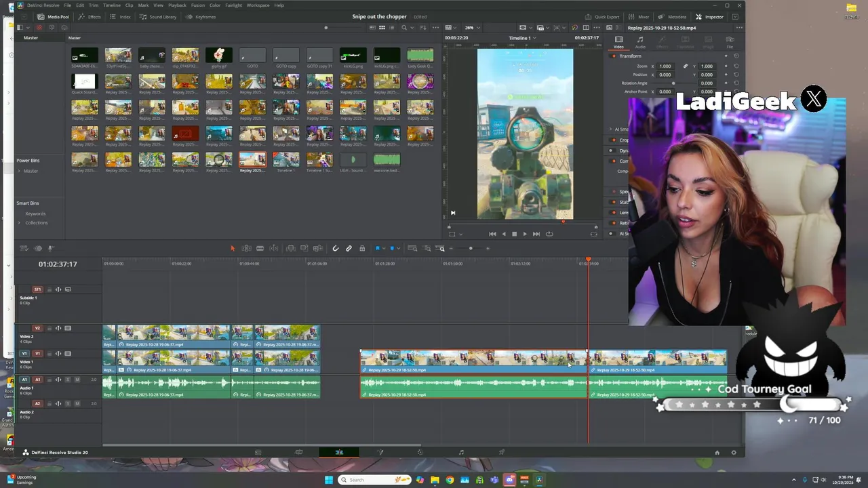The height and width of the screenshot is (488, 868).
Task: Expand Collections under Smart Bins
Action: click(19, 223)
